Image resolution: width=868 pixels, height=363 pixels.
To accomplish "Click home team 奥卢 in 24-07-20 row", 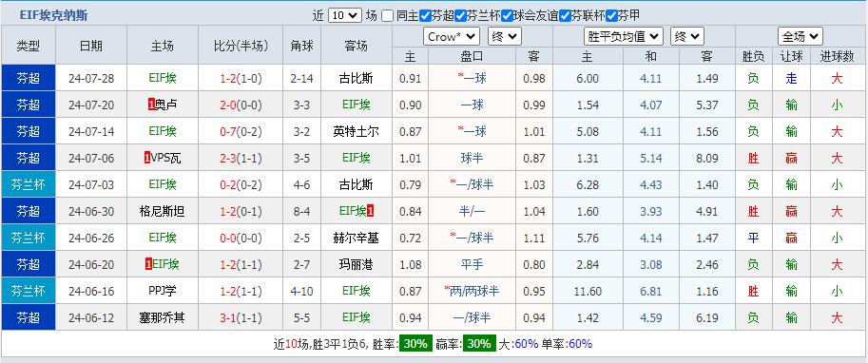I will 165,105.
